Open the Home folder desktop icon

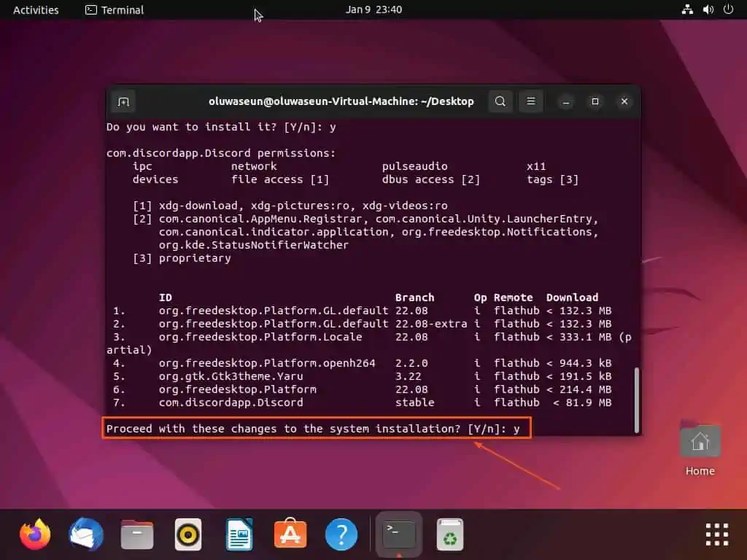tap(700, 448)
